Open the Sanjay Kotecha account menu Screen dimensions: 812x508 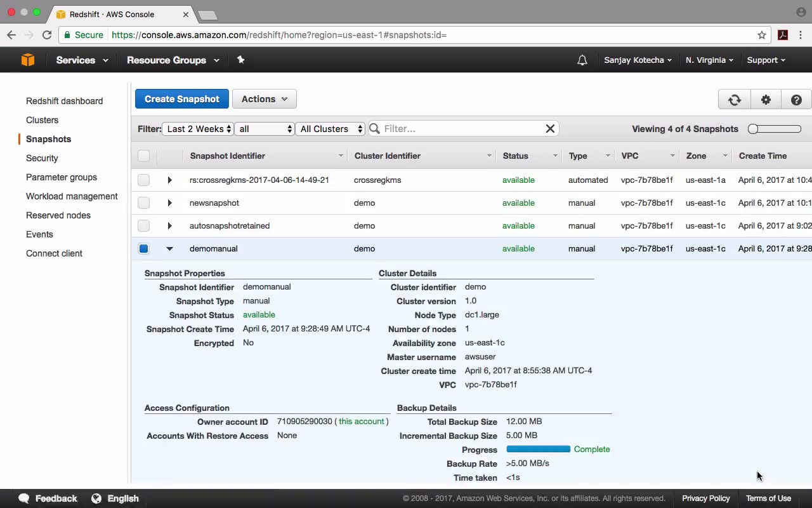point(638,60)
